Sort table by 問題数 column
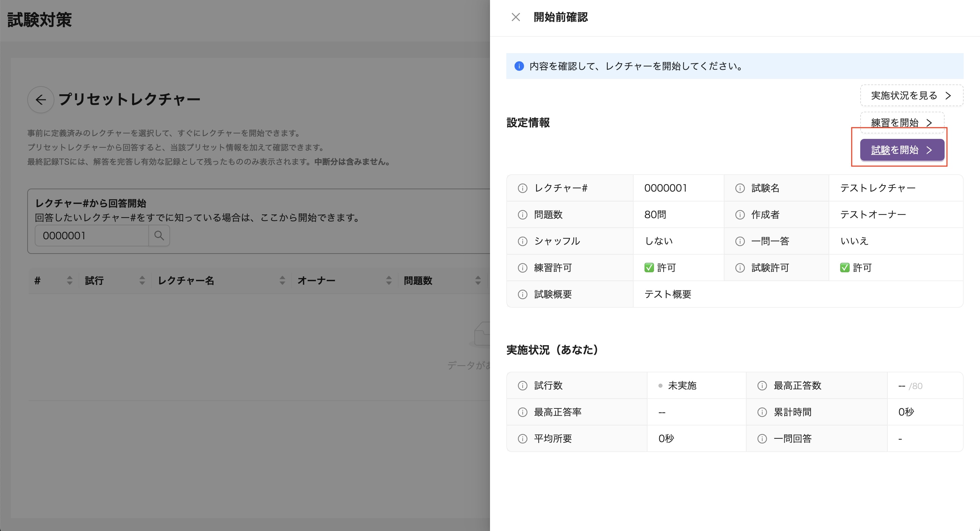Viewport: 980px width, 531px height. 478,280
